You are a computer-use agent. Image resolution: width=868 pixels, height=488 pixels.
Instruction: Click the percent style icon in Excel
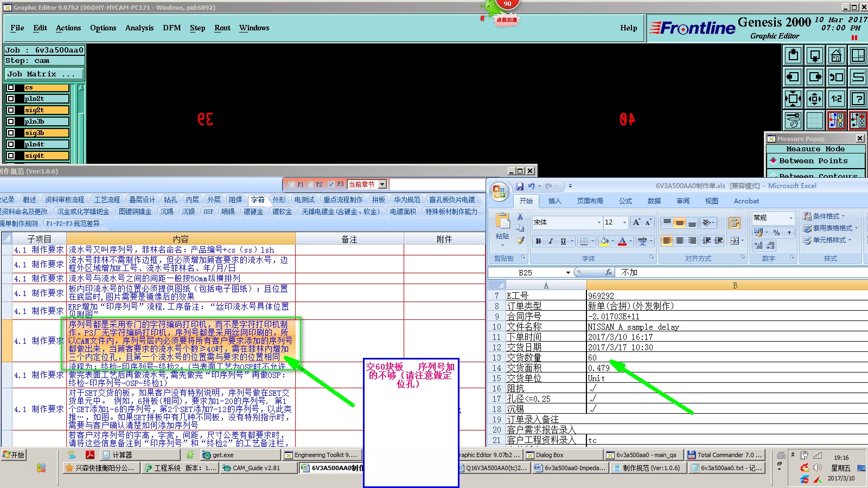tap(777, 233)
